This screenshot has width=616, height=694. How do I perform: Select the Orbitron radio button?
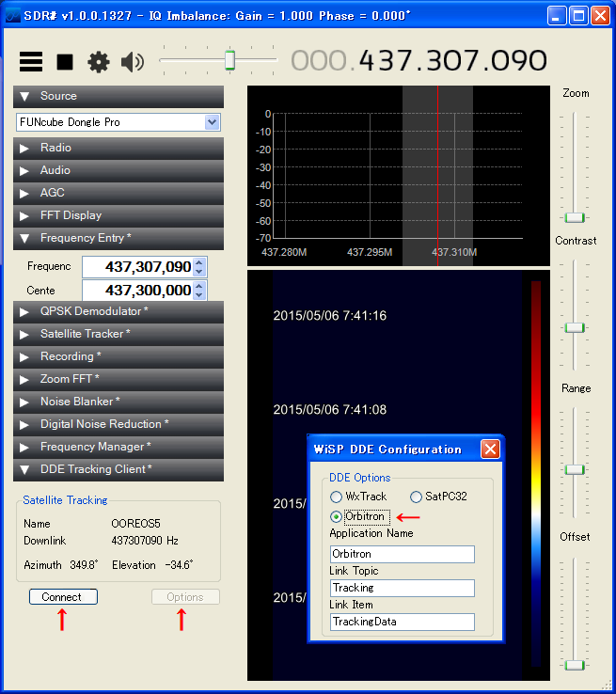337,516
